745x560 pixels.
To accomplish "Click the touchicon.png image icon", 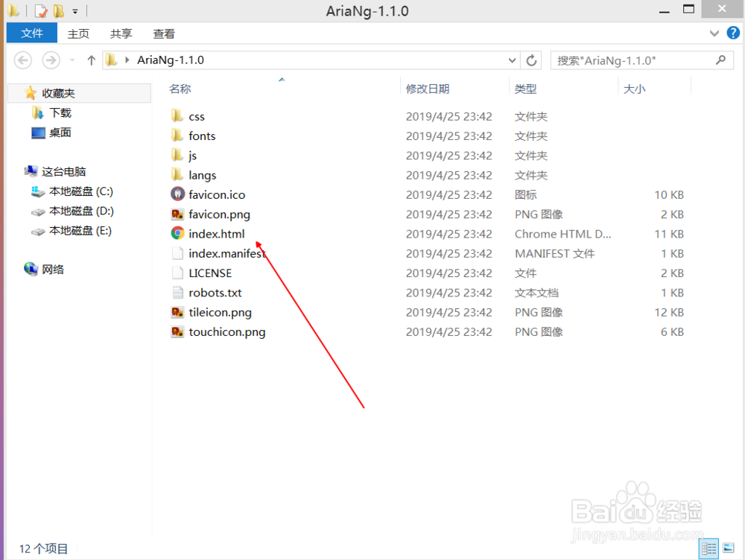I will tap(177, 331).
